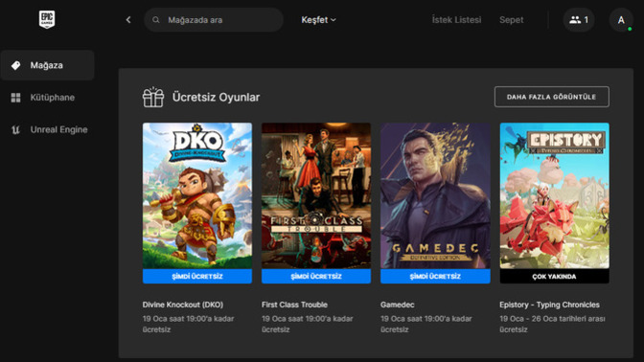
Task: Click the First Class Trouble title
Action: coord(294,305)
